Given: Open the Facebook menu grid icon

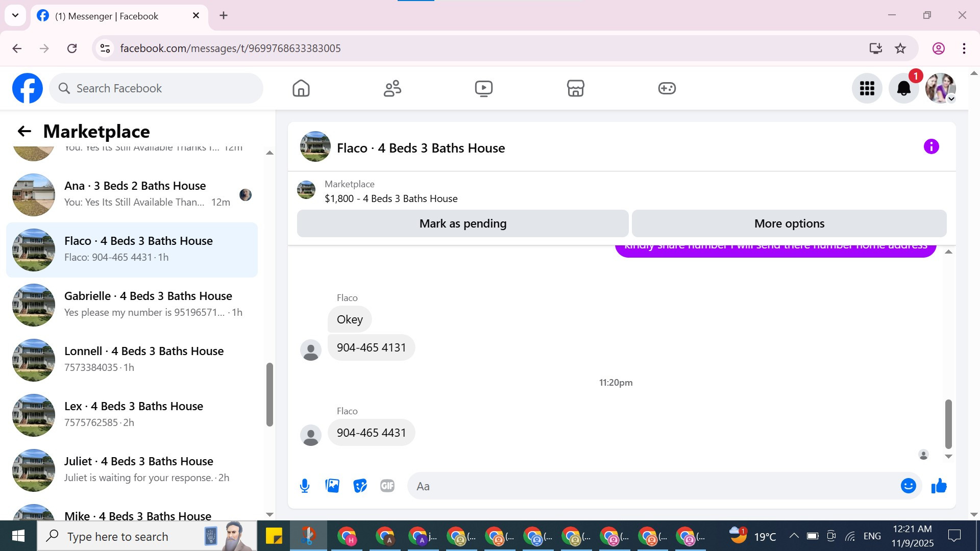Looking at the screenshot, I should click(x=867, y=88).
